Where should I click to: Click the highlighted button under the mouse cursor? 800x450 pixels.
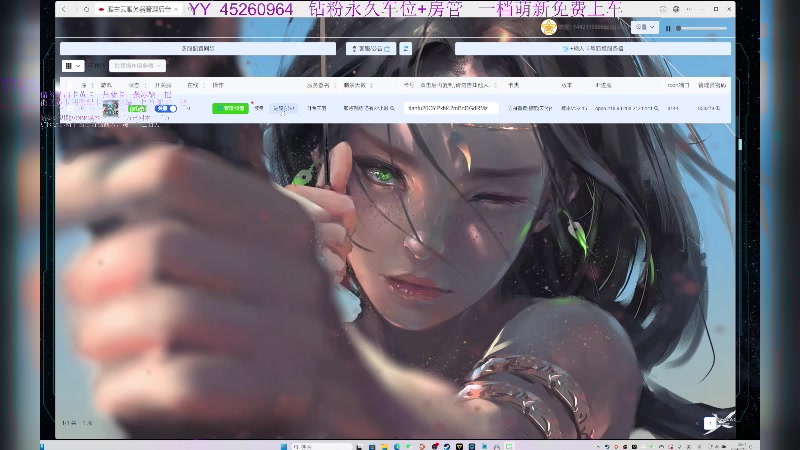(x=284, y=108)
